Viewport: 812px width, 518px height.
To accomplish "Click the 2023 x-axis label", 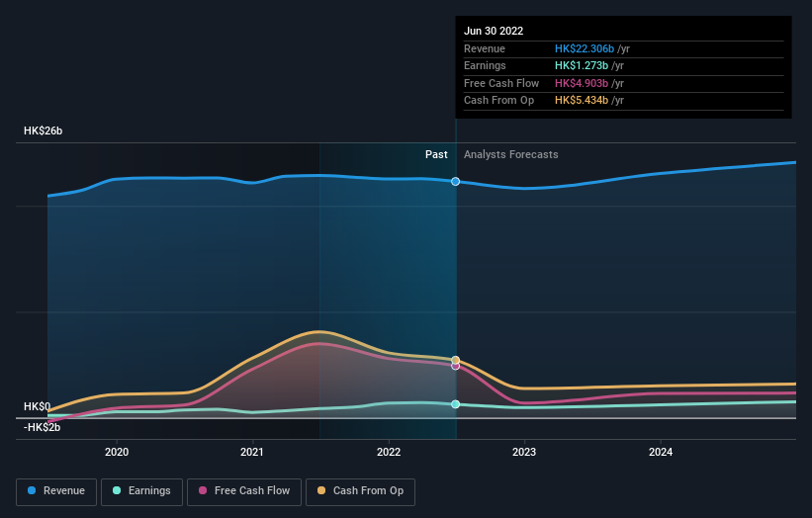I will point(524,452).
